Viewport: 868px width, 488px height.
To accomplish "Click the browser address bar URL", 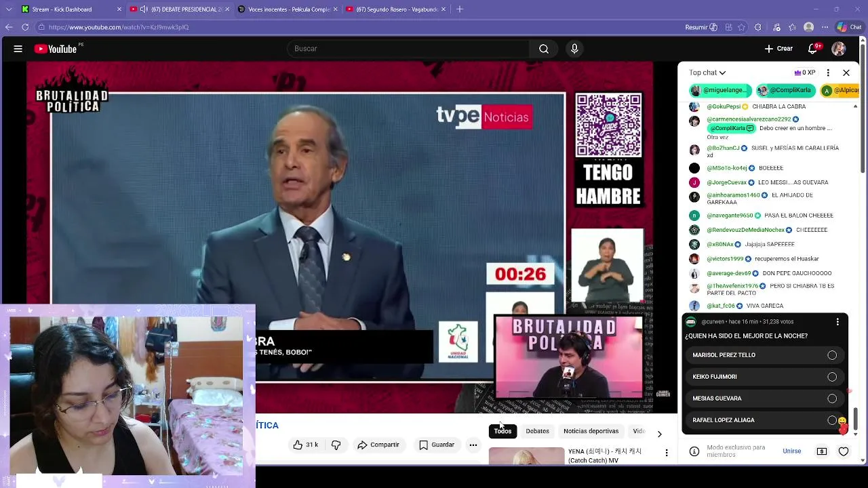I will coord(119,27).
